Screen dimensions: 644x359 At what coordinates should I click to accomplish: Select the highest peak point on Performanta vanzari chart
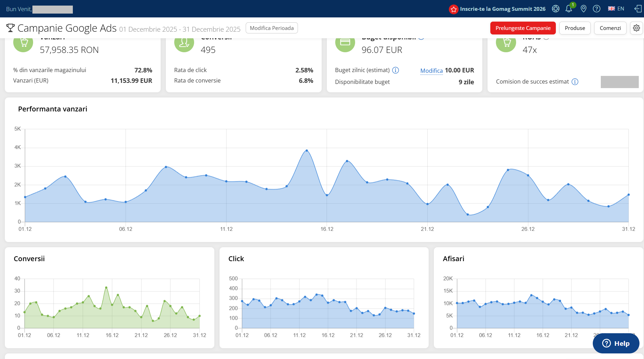coord(307,150)
